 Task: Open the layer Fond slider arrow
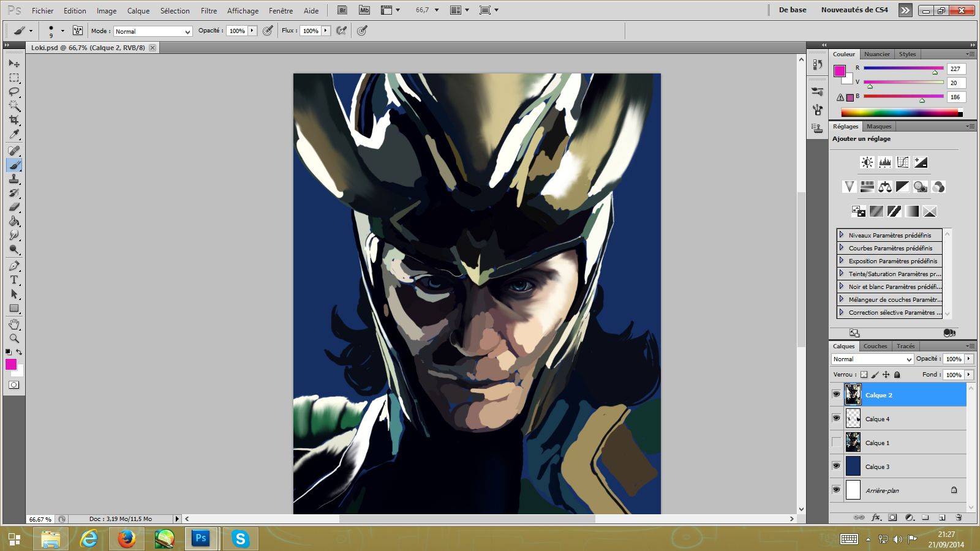(969, 375)
